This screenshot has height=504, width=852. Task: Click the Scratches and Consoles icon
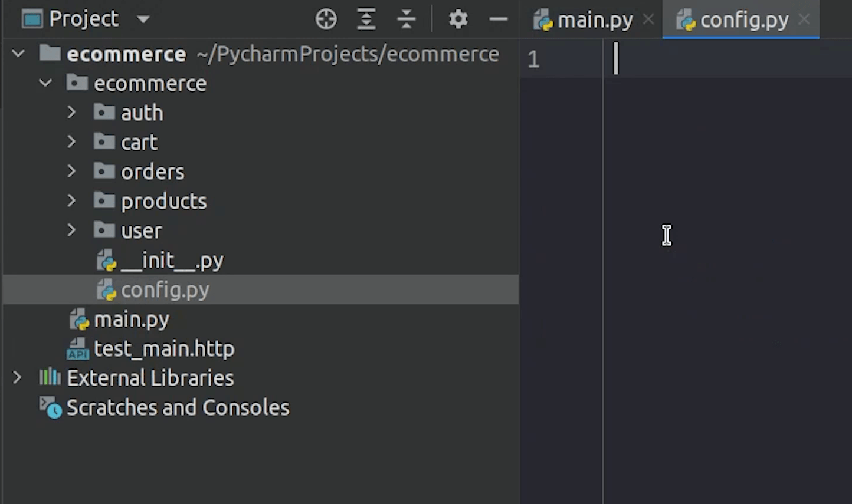tap(50, 407)
